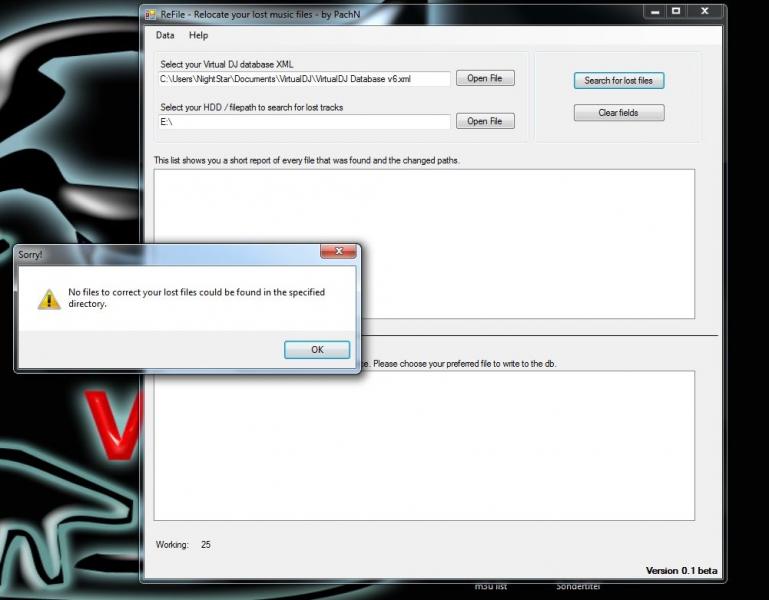
Task: Close the Sorry dialog with red X
Action: [338, 251]
